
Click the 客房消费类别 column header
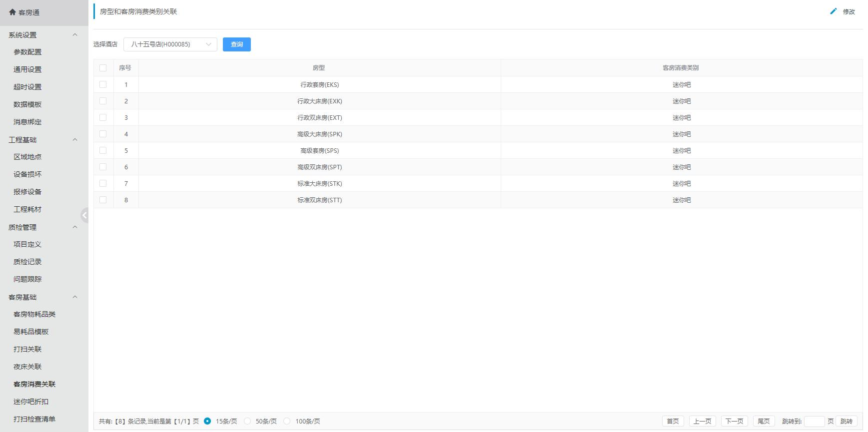681,68
